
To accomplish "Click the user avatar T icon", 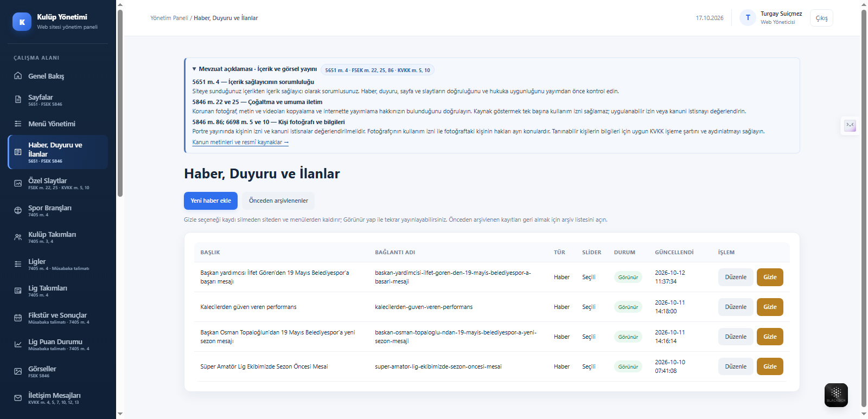I will tap(748, 17).
